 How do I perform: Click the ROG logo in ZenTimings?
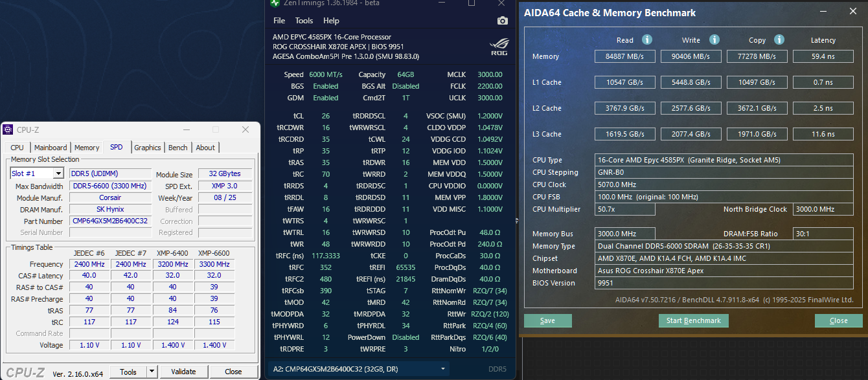pos(499,48)
